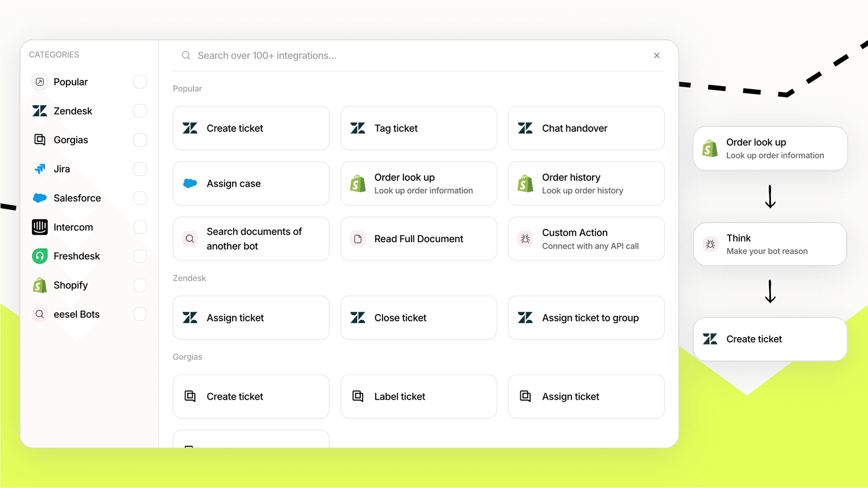Click the Shopify bag icon on Order history
Viewport: 868px width, 488px height.
click(525, 183)
